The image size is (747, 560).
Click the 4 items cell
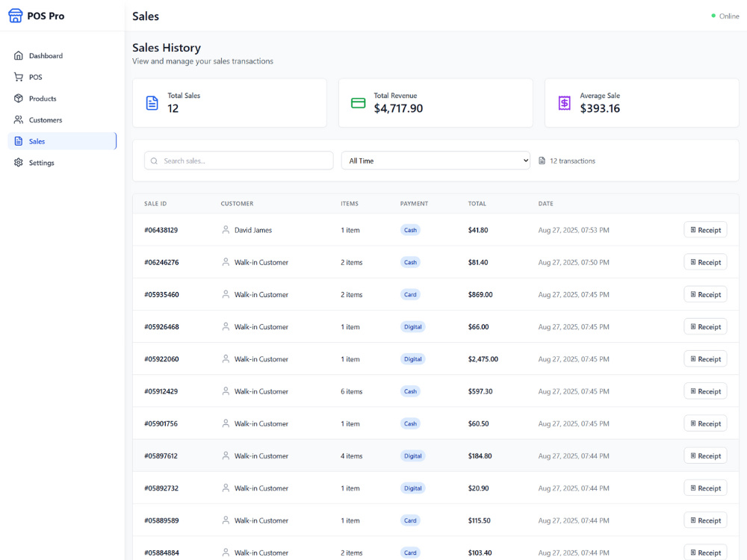pyautogui.click(x=352, y=455)
